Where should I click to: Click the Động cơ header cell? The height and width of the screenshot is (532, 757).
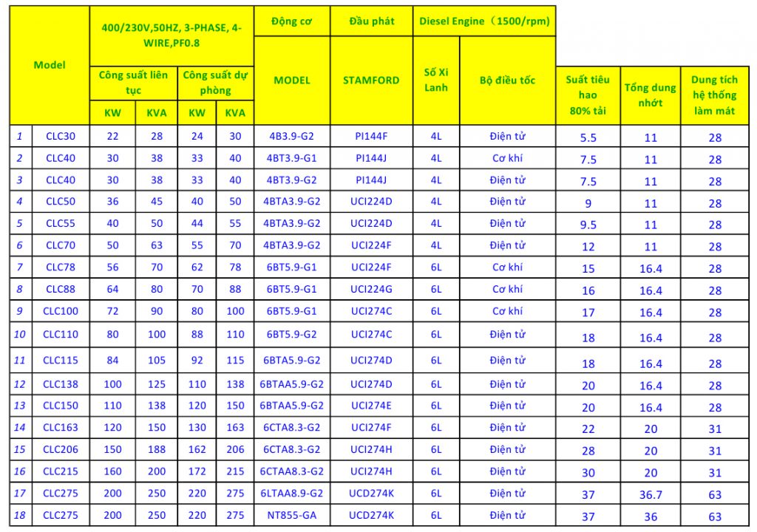tap(292, 21)
